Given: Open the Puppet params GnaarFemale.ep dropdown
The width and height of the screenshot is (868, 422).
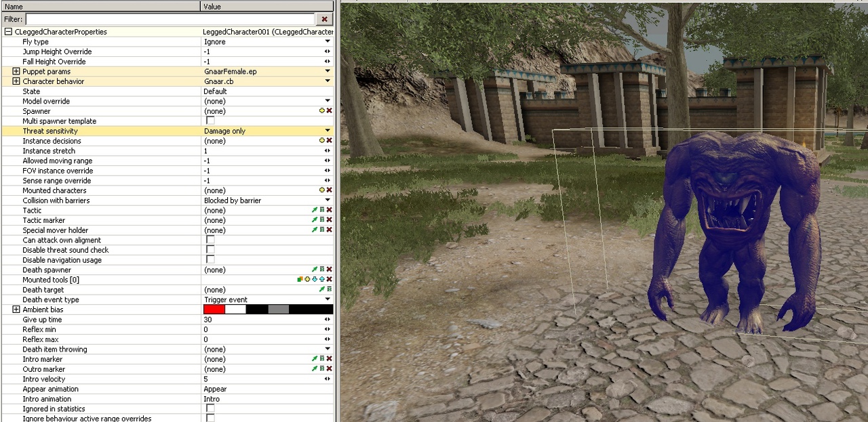Looking at the screenshot, I should pos(328,71).
